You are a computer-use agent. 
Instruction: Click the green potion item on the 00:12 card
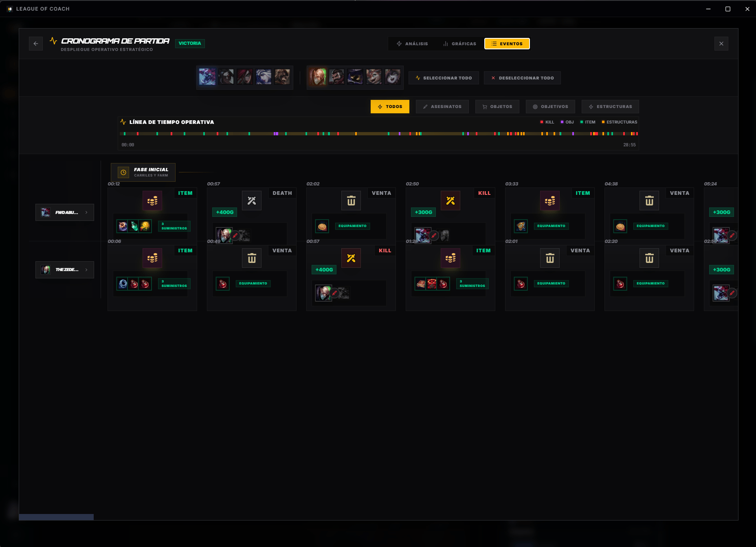[134, 226]
